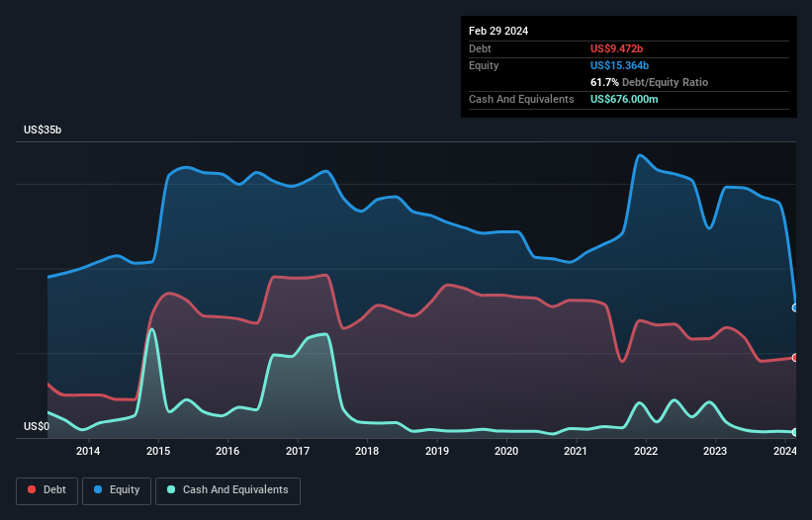Click the 2015 x-axis label
The height and width of the screenshot is (520, 812).
158,451
